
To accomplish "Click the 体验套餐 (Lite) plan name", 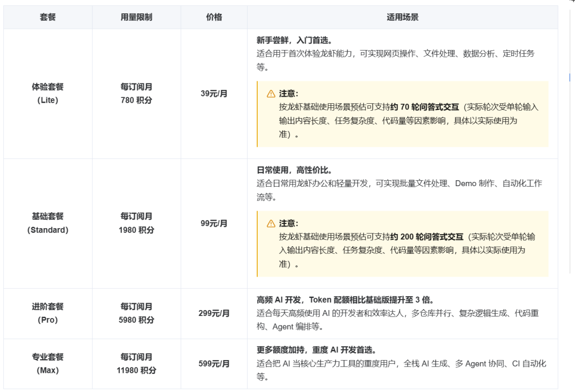I will click(48, 94).
